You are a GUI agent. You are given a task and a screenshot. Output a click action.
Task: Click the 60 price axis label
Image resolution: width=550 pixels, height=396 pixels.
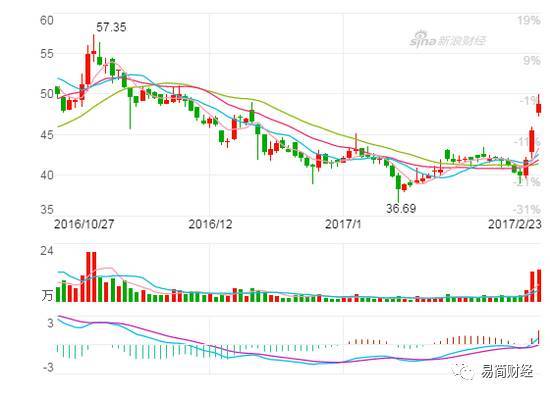[x=47, y=20]
